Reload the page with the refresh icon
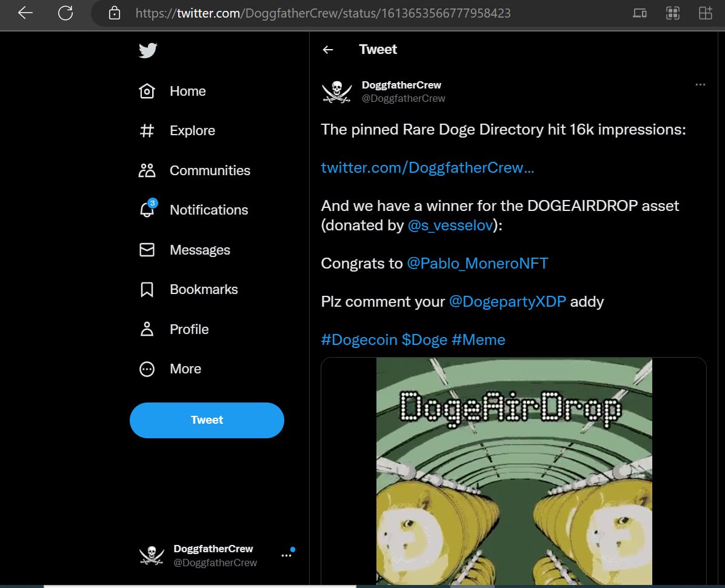The width and height of the screenshot is (725, 588). pyautogui.click(x=65, y=13)
